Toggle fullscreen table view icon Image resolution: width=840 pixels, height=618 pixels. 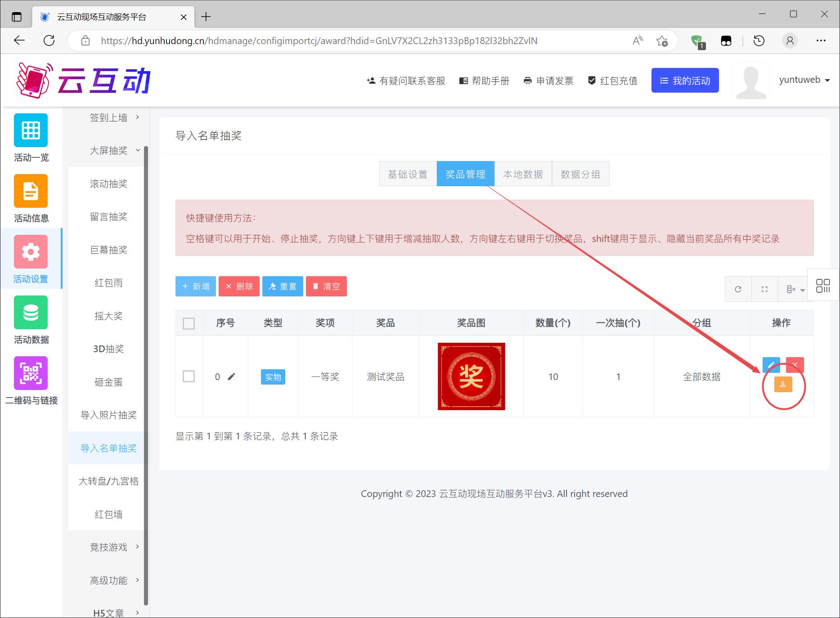[x=764, y=289]
